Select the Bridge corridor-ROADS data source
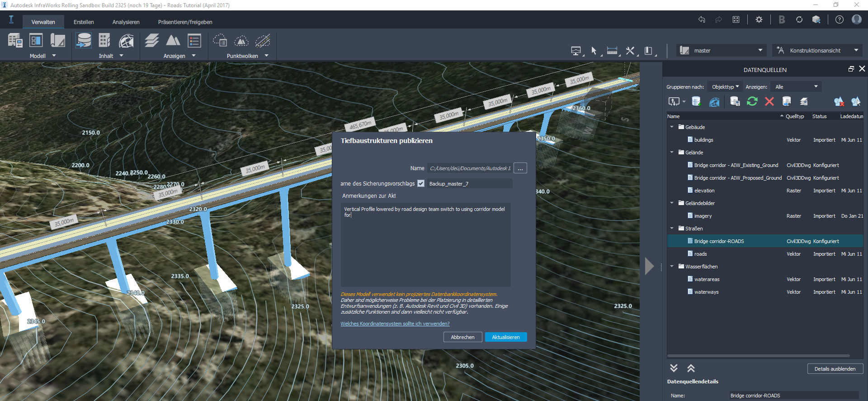 pos(765,241)
